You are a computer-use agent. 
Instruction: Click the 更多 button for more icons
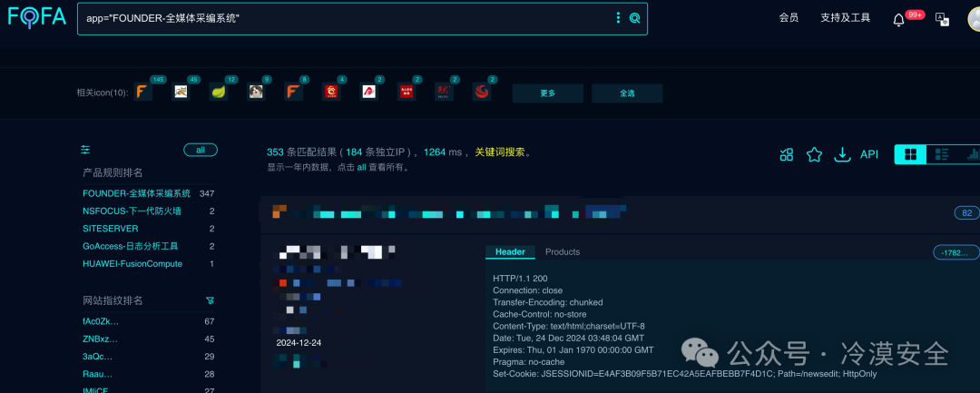[x=547, y=93]
